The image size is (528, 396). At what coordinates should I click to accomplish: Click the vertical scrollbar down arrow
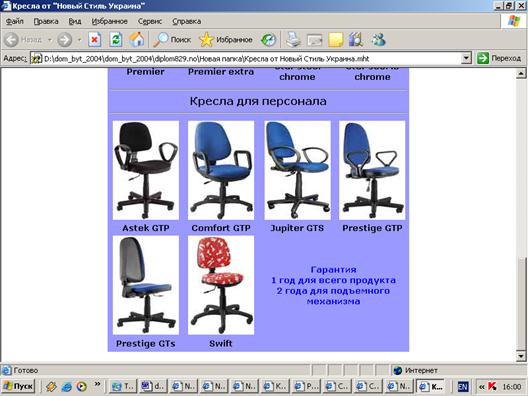[521, 356]
